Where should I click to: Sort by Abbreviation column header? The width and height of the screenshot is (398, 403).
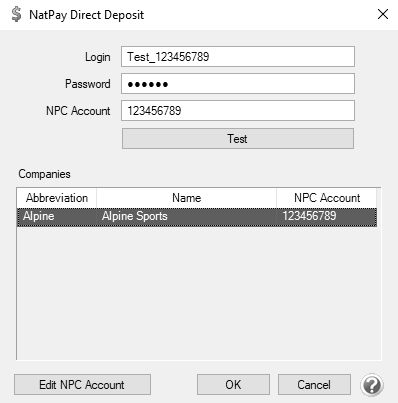[57, 198]
